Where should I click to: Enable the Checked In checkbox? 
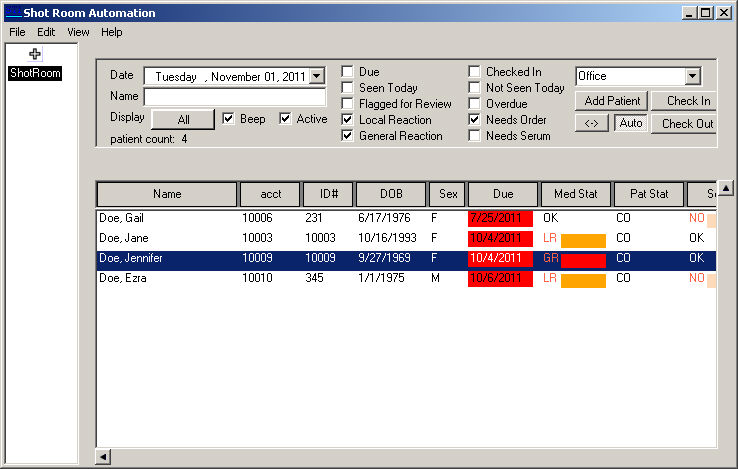coord(474,72)
